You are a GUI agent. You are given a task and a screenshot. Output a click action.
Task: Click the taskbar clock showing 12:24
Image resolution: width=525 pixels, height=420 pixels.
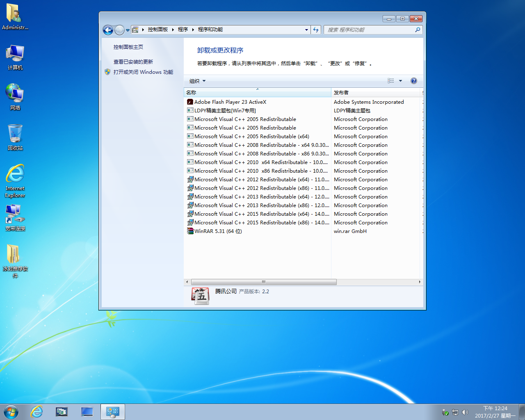point(495,412)
